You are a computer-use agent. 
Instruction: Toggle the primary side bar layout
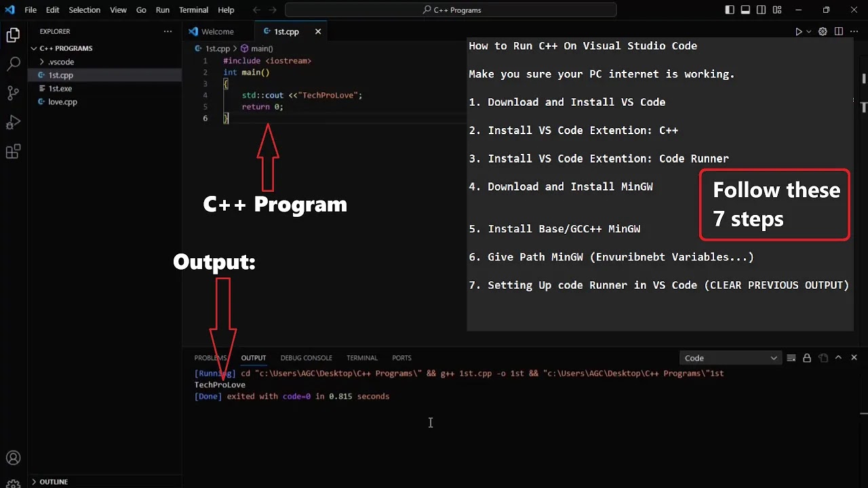click(730, 10)
